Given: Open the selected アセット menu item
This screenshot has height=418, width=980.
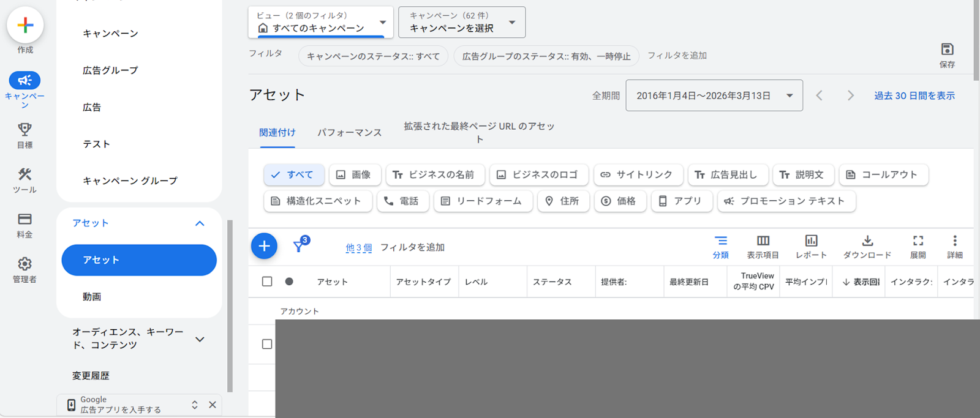Looking at the screenshot, I should tap(139, 260).
